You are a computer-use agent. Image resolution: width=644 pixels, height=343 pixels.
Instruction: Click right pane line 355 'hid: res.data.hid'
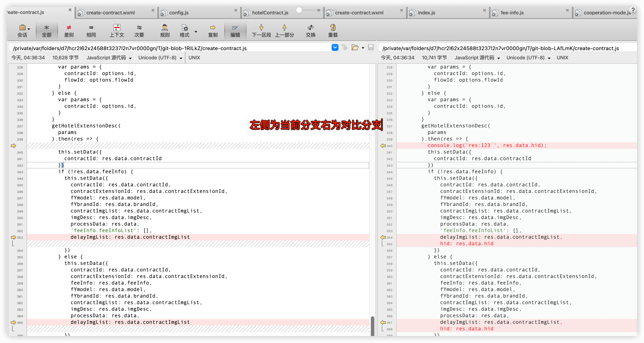pos(467,244)
